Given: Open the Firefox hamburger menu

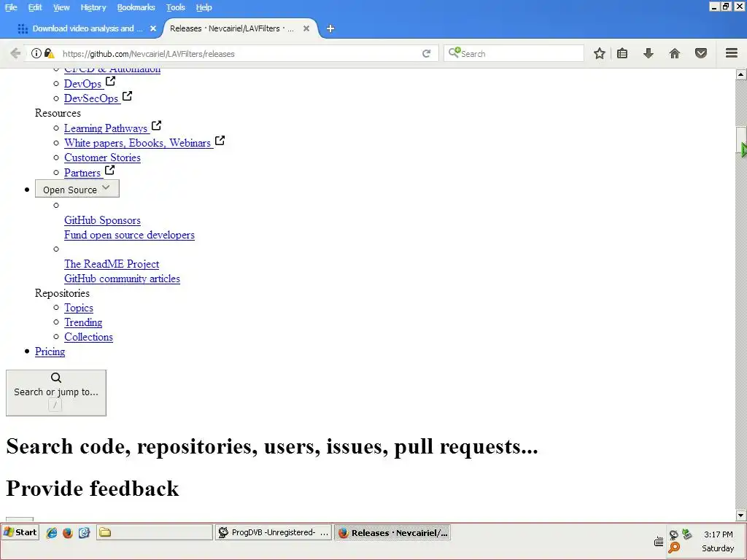Looking at the screenshot, I should click(x=732, y=52).
